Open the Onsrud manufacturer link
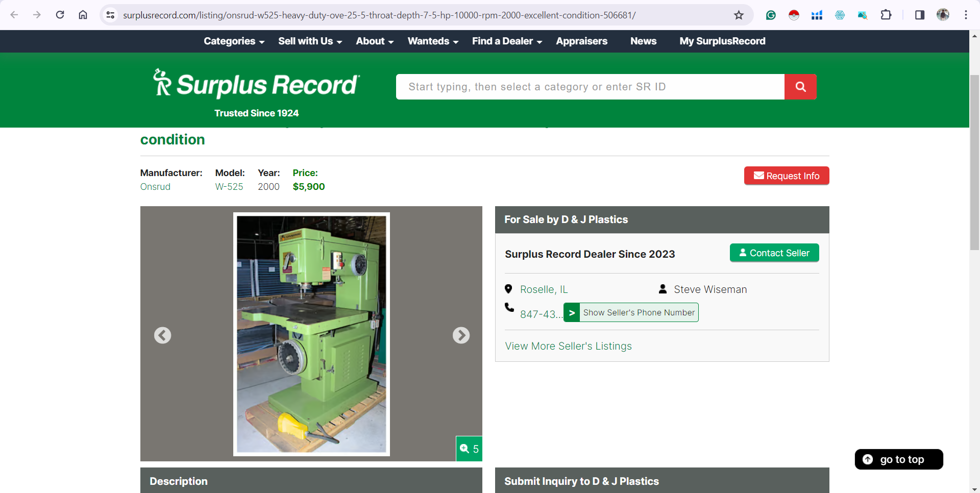 pyautogui.click(x=155, y=187)
